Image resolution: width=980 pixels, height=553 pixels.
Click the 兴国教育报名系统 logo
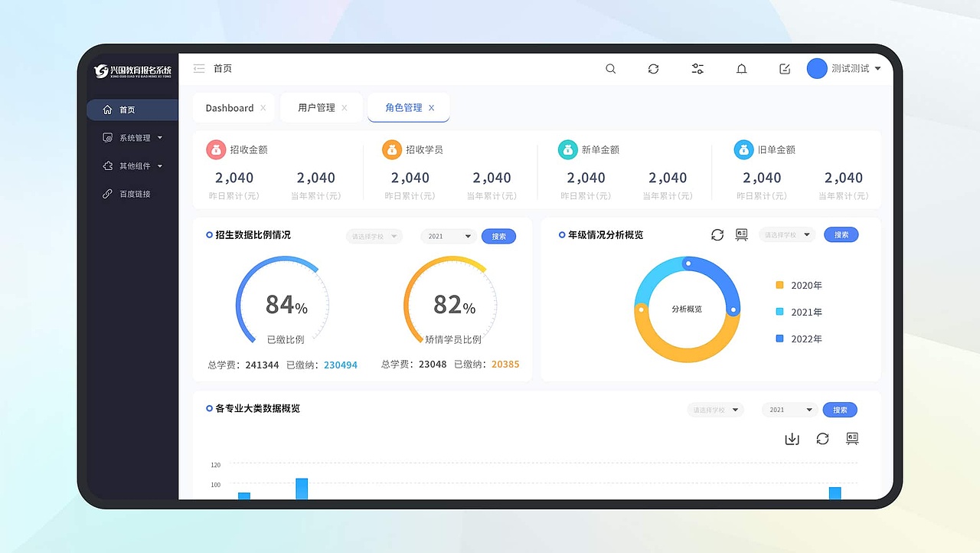(x=132, y=71)
